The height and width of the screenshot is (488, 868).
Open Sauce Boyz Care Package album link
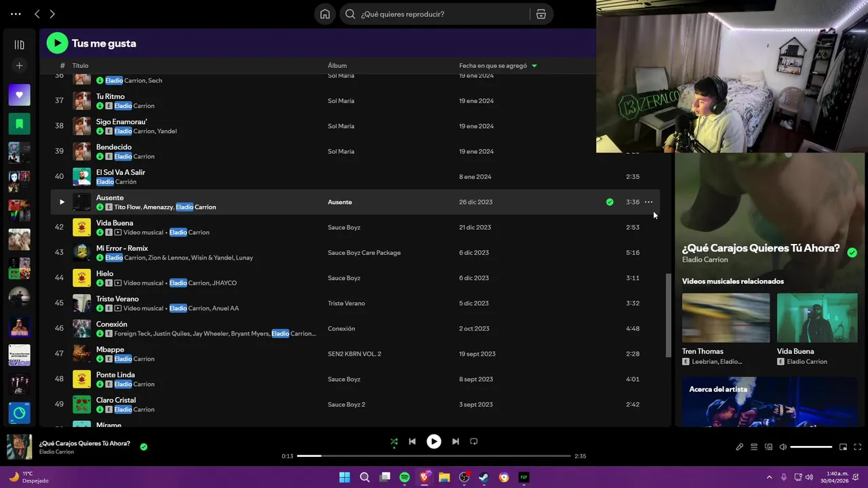364,253
